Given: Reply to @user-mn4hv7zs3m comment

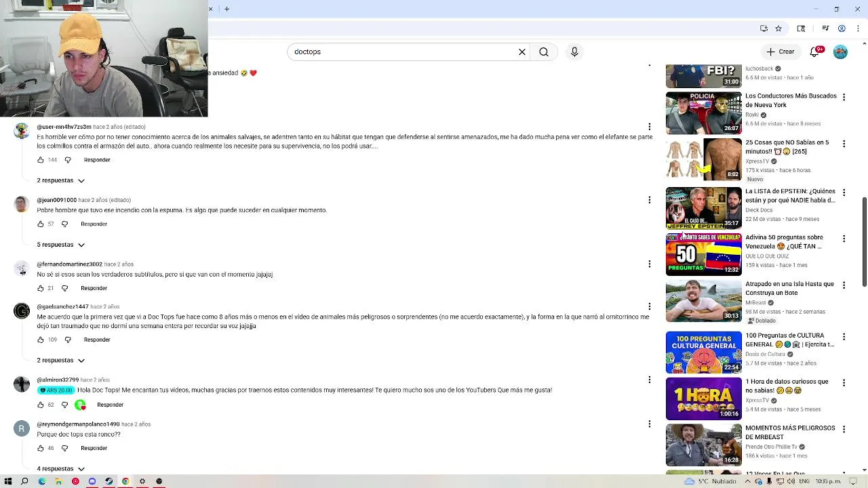Looking at the screenshot, I should pos(97,160).
